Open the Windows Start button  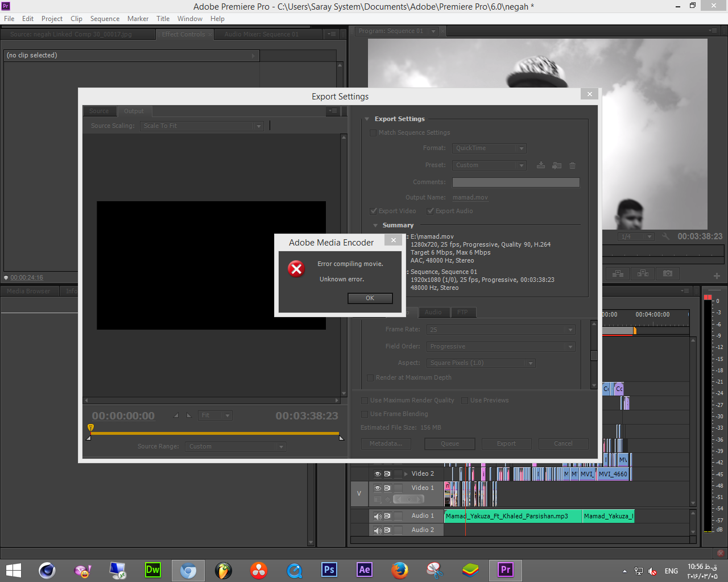13,570
